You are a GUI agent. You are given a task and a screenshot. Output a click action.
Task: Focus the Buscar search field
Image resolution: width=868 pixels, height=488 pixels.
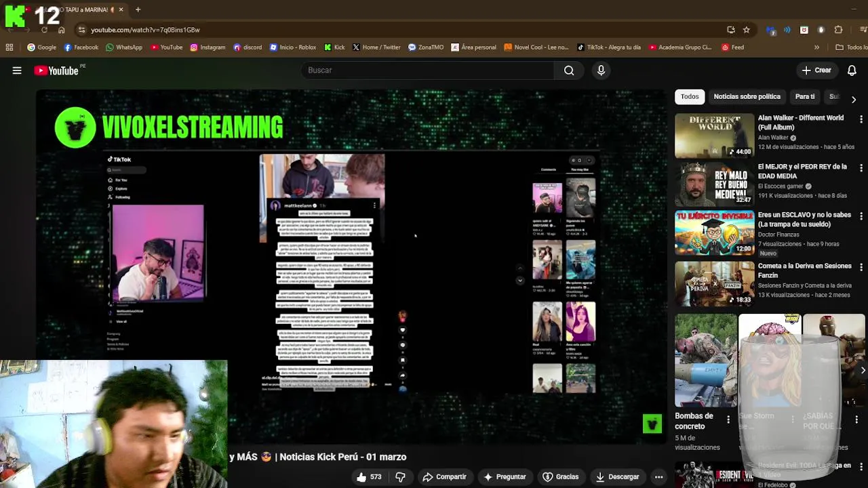(x=427, y=70)
